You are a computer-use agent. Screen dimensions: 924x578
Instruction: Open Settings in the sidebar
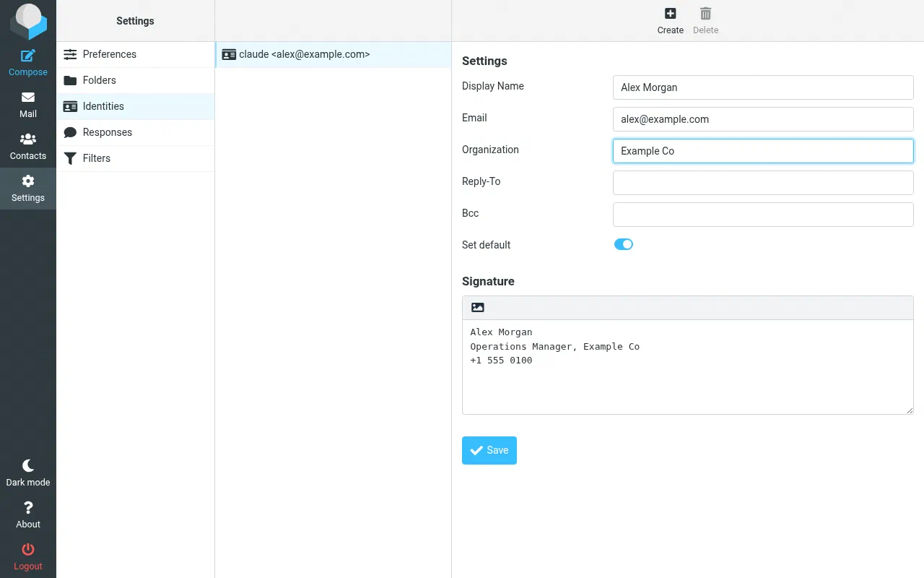pos(28,189)
